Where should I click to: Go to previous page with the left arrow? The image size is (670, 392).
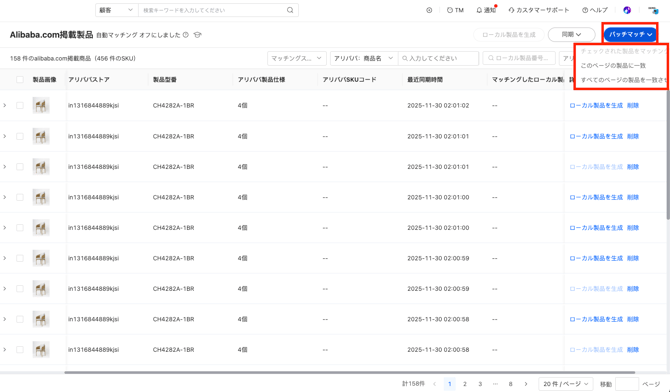(435, 384)
